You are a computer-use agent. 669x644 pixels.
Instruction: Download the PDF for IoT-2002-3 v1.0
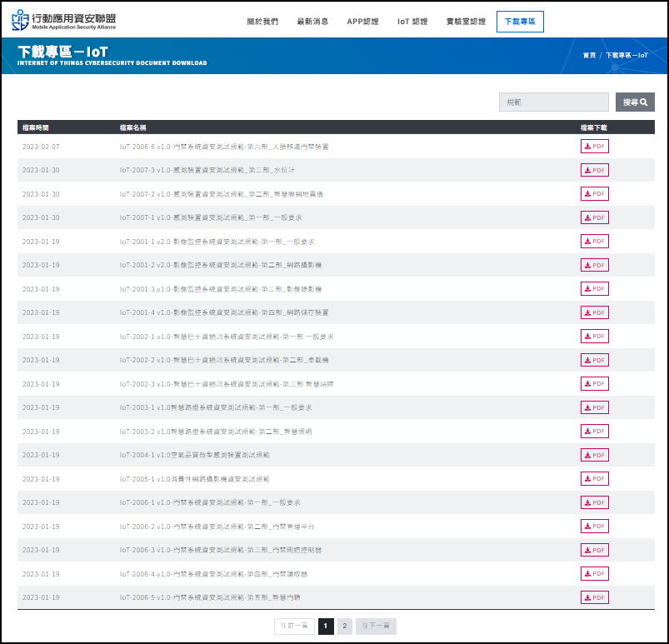(x=594, y=384)
